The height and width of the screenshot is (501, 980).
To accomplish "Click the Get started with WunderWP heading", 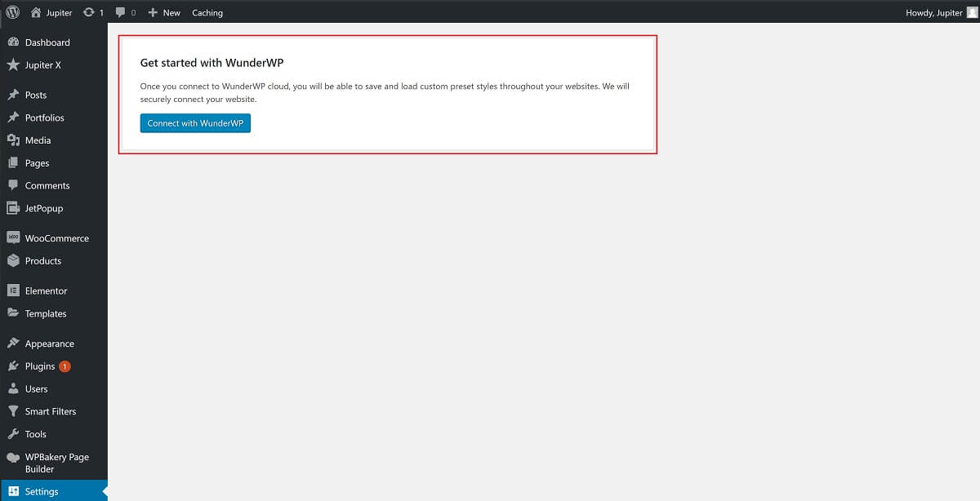I will (x=212, y=62).
